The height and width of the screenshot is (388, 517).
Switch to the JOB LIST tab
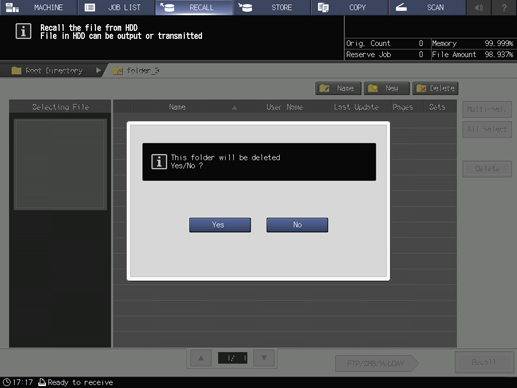click(x=116, y=7)
